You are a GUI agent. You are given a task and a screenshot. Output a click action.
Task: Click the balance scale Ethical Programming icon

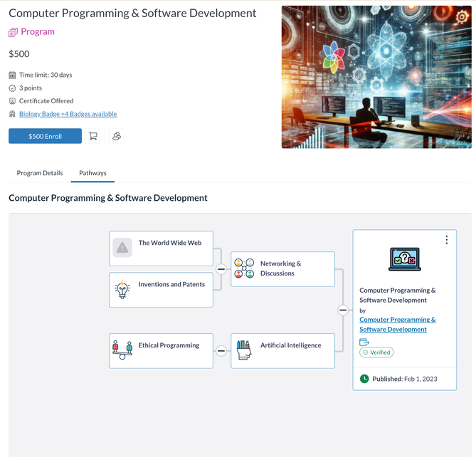coord(122,350)
